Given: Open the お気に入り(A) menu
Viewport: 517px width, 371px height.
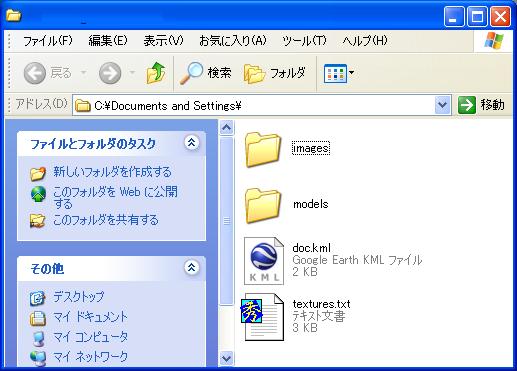Looking at the screenshot, I should 232,41.
